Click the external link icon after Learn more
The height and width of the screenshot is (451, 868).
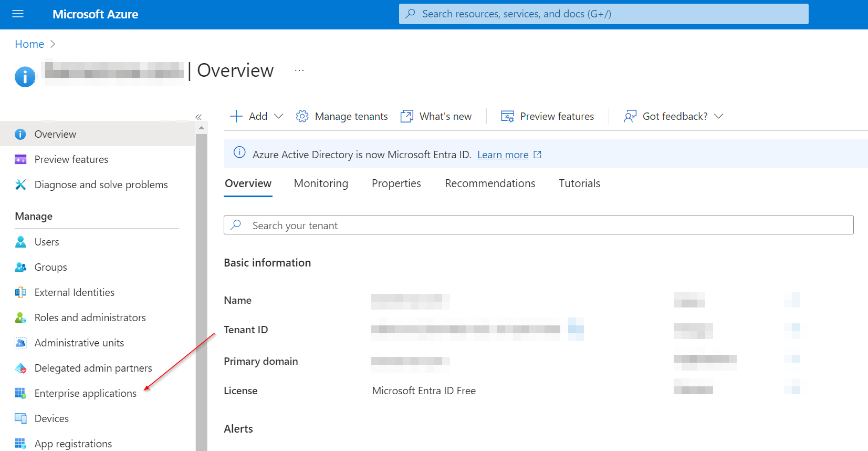(x=537, y=155)
